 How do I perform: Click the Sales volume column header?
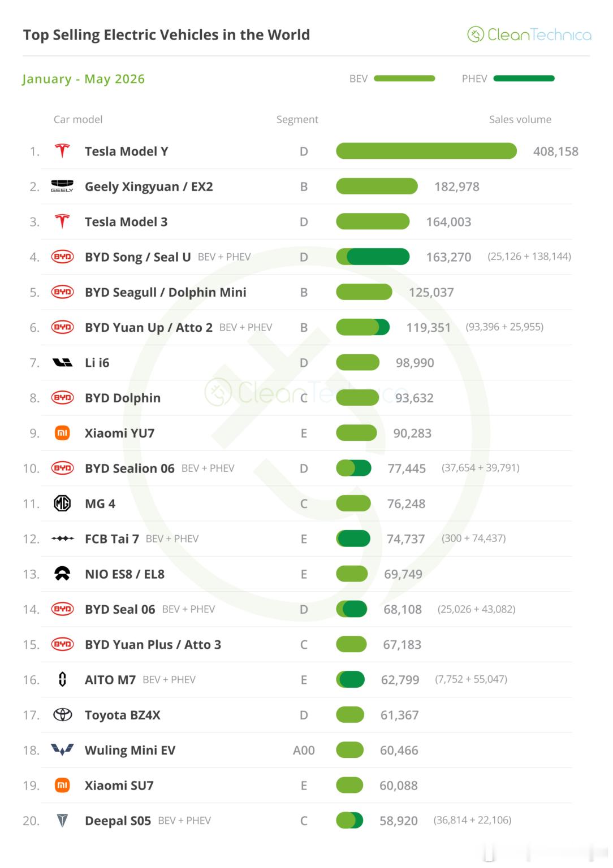click(x=520, y=119)
